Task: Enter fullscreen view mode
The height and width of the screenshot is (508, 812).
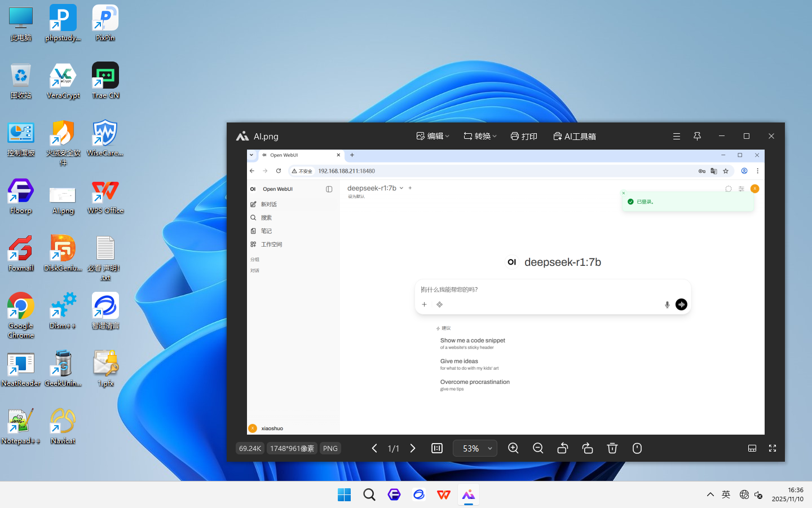Action: (x=773, y=448)
